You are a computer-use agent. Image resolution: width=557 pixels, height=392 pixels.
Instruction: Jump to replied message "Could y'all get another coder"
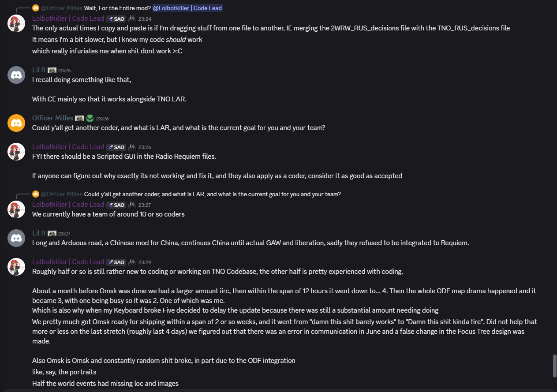coord(212,194)
